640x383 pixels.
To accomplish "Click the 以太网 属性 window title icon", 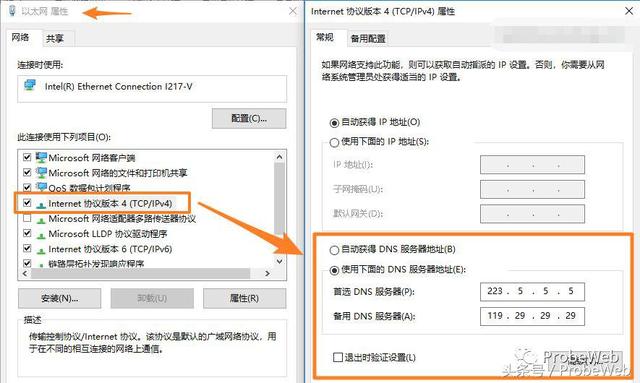I will click(12, 11).
